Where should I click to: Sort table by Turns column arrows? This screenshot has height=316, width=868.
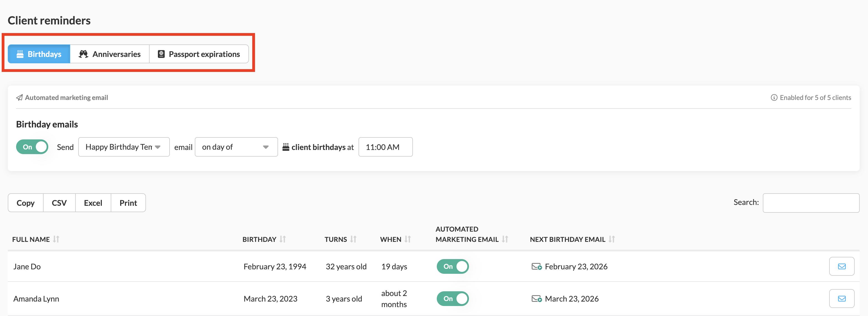click(353, 239)
